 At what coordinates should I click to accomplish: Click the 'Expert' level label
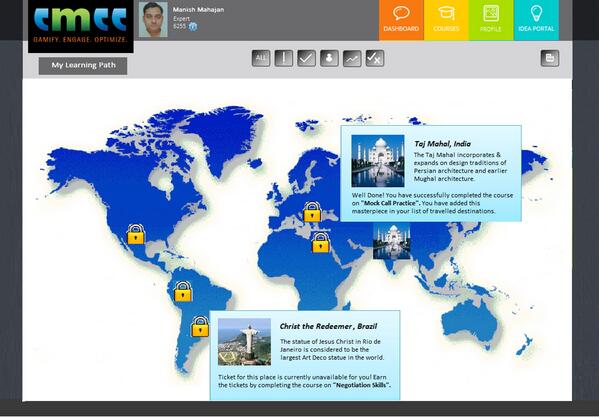pyautogui.click(x=181, y=18)
